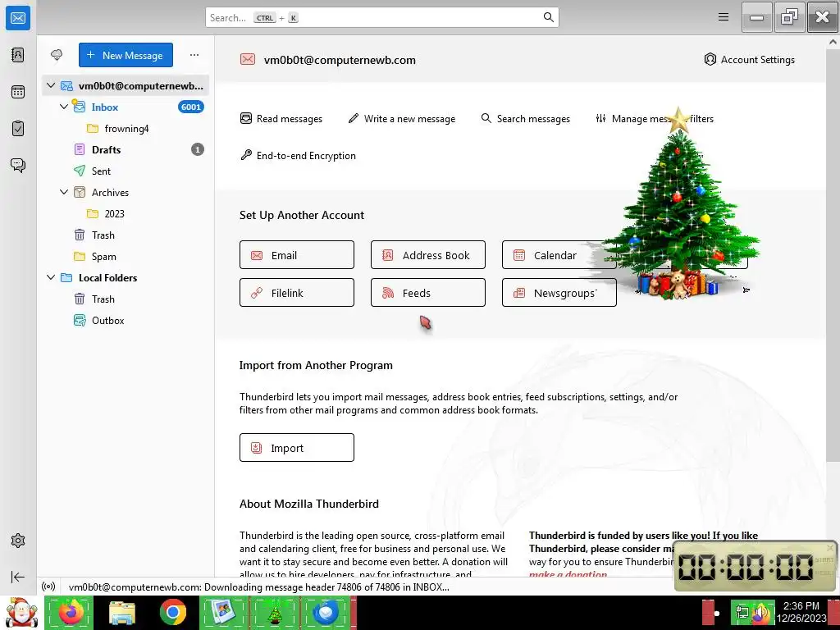
Task: Open the Chat space icon
Action: coord(18,165)
